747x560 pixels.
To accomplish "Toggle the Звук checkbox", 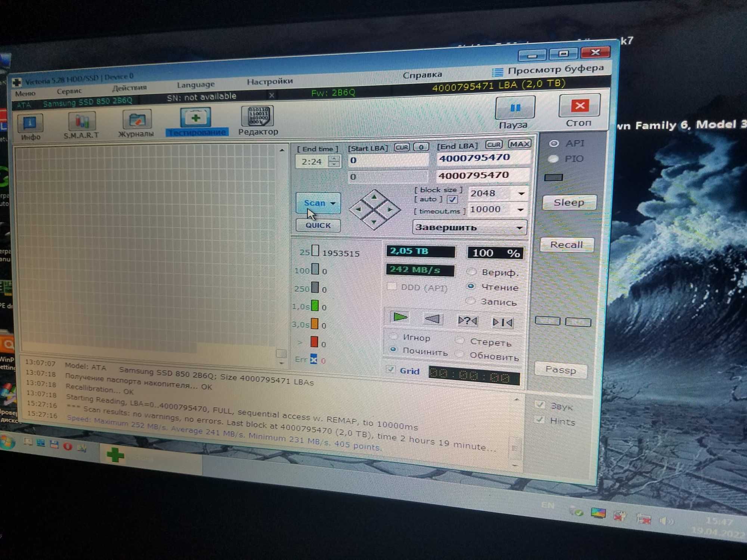I will [540, 405].
